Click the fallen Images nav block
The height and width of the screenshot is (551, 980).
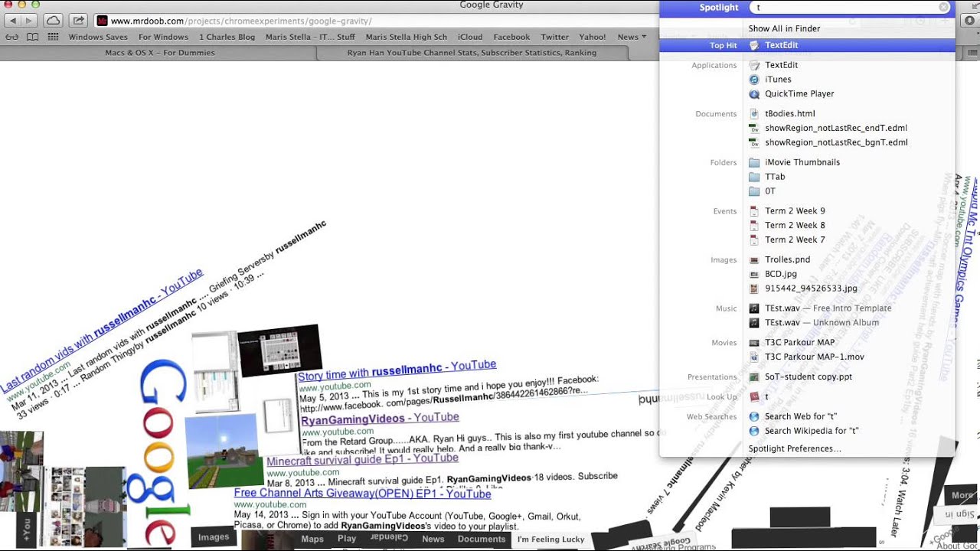pyautogui.click(x=214, y=537)
